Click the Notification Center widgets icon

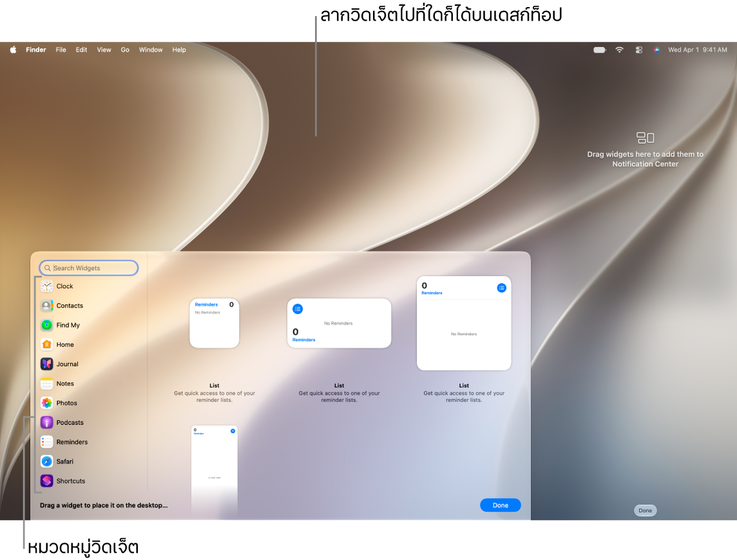tap(646, 138)
